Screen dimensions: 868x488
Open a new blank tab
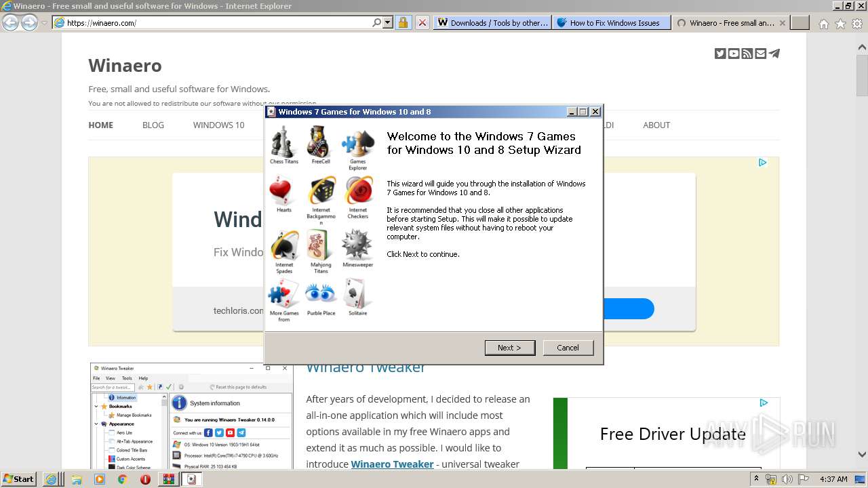point(801,22)
